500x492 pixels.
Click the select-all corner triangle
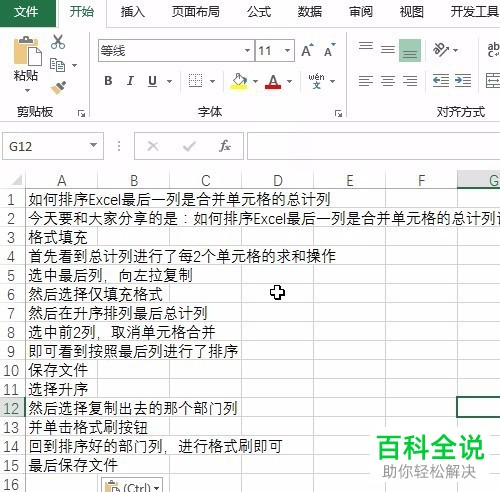pyautogui.click(x=16, y=180)
